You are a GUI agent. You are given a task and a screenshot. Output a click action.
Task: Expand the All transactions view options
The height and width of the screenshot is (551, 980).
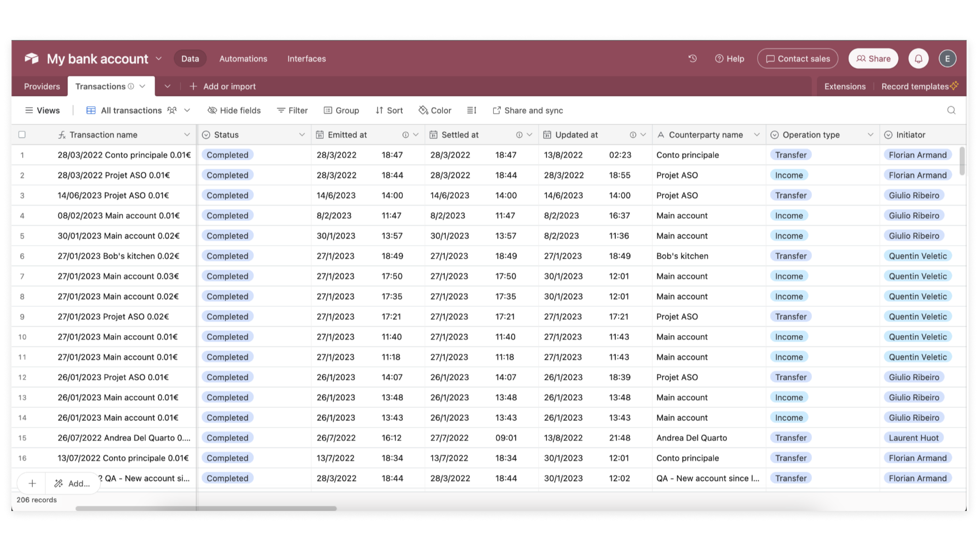(188, 110)
